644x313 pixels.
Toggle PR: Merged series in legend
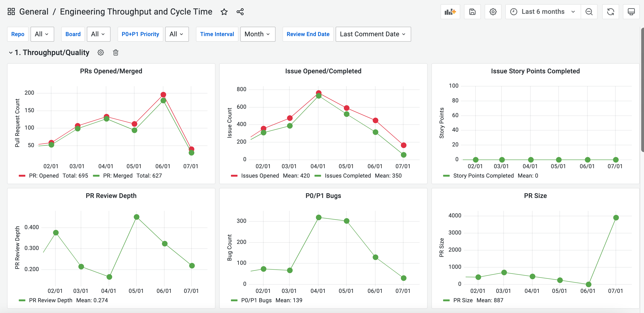coord(118,175)
